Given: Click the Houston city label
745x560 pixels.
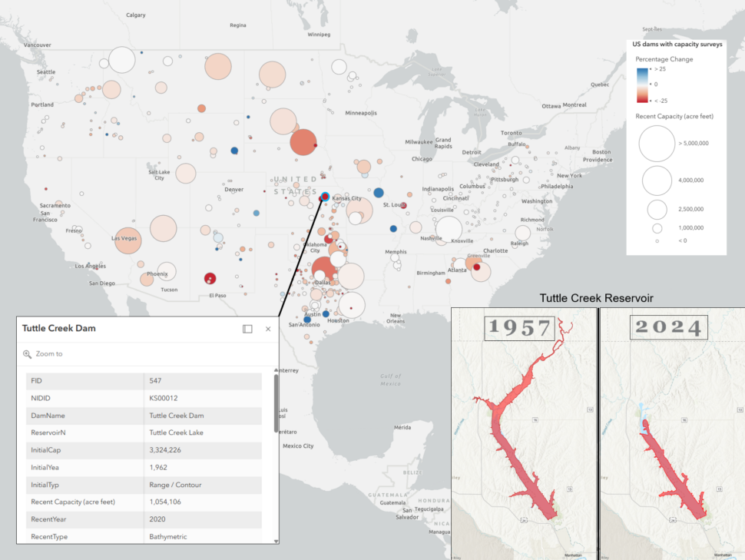Looking at the screenshot, I should tap(338, 320).
